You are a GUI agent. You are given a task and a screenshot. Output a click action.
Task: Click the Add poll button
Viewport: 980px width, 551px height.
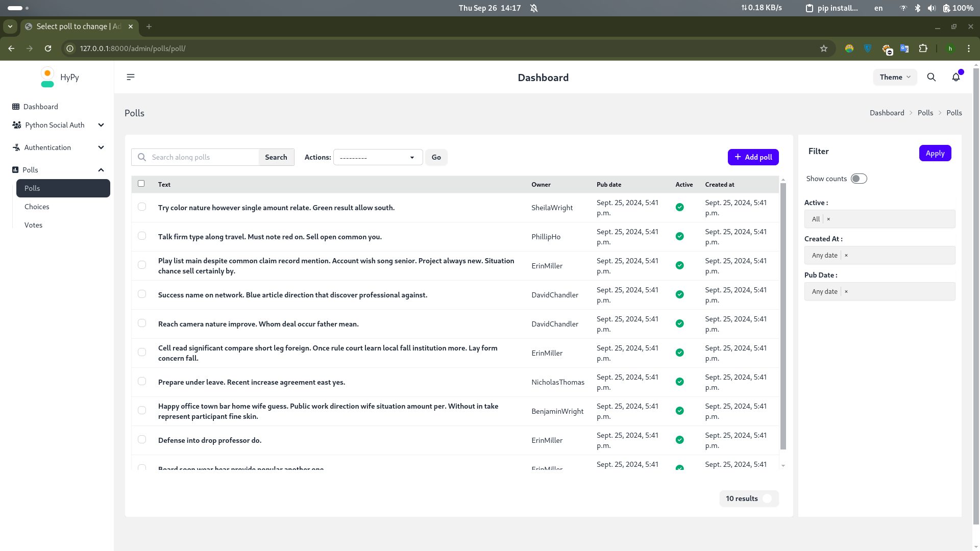click(753, 157)
